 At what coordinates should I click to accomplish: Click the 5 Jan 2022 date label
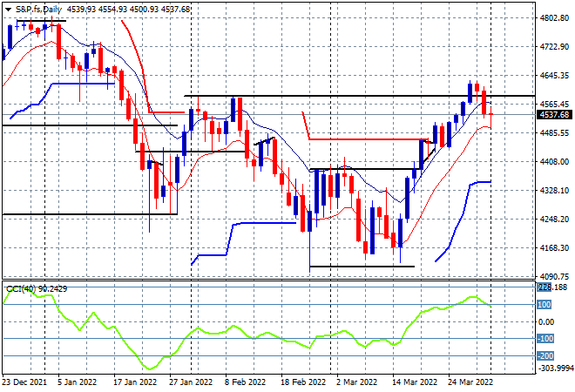click(77, 382)
